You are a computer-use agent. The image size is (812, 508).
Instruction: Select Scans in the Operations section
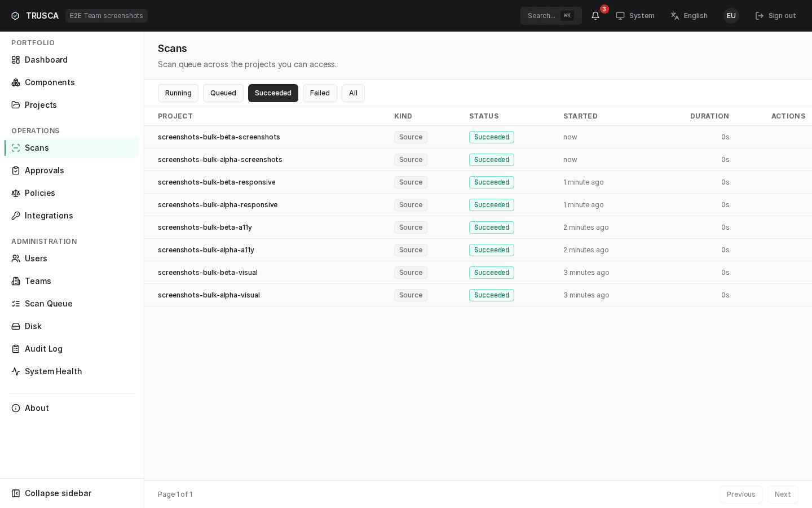(x=72, y=148)
